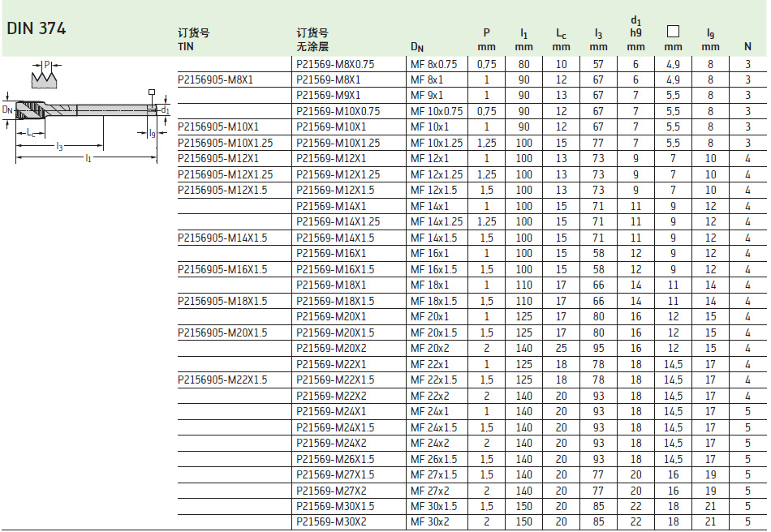Click the DN column header

point(417,47)
